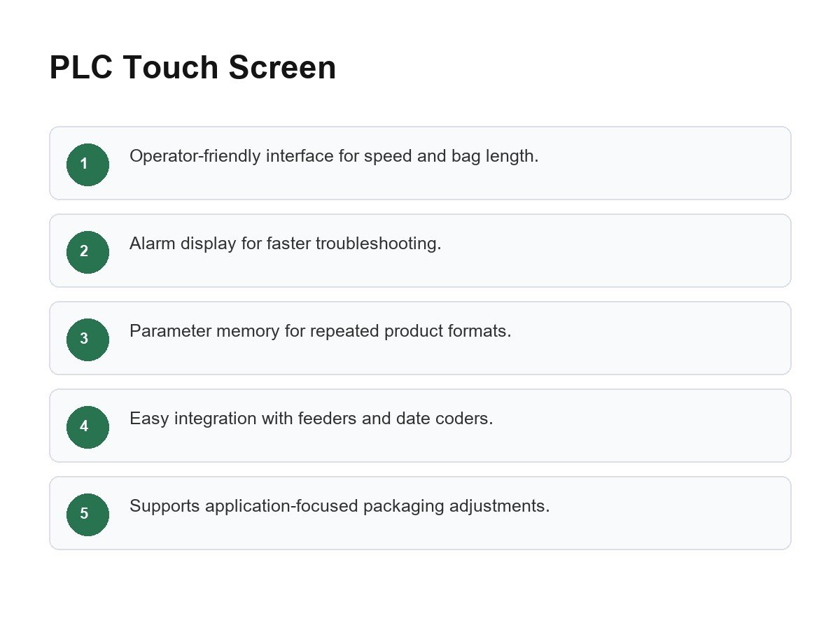Click the green circle numbered 5
This screenshot has height=630, width=840.
pos(87,514)
